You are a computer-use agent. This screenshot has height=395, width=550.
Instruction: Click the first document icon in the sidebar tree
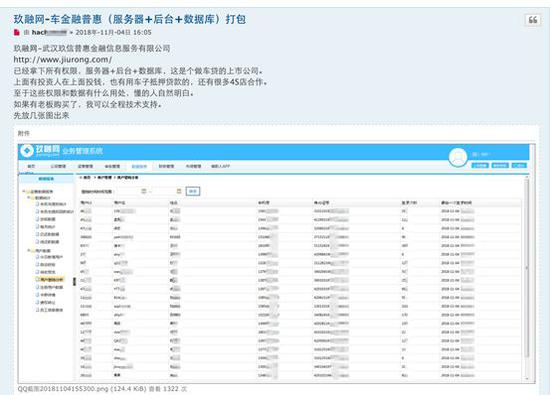37,204
